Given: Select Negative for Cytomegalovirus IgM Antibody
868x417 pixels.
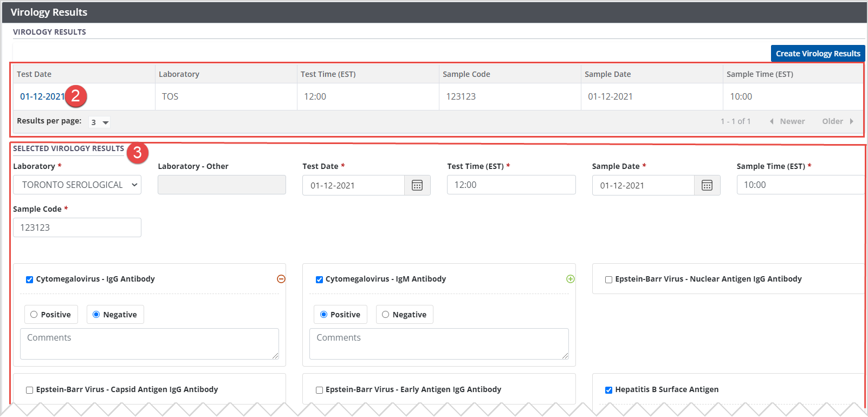Looking at the screenshot, I should pyautogui.click(x=386, y=315).
